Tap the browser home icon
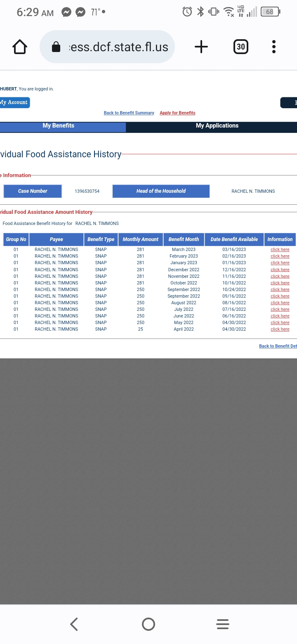This screenshot has height=644, width=297. [x=20, y=47]
